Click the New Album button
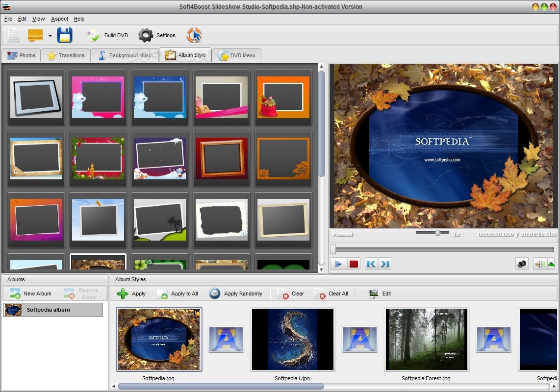 coord(31,294)
